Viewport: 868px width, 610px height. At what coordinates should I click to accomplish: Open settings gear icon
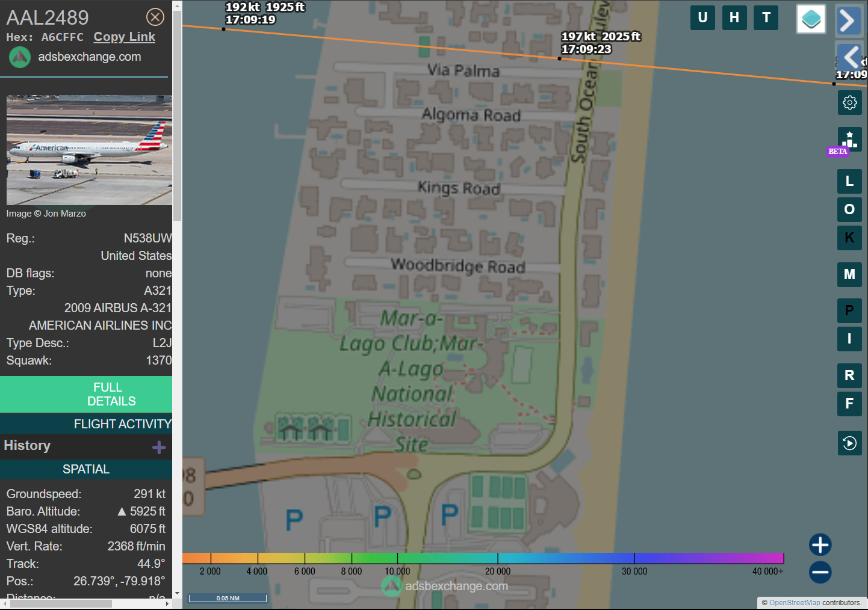pos(849,103)
